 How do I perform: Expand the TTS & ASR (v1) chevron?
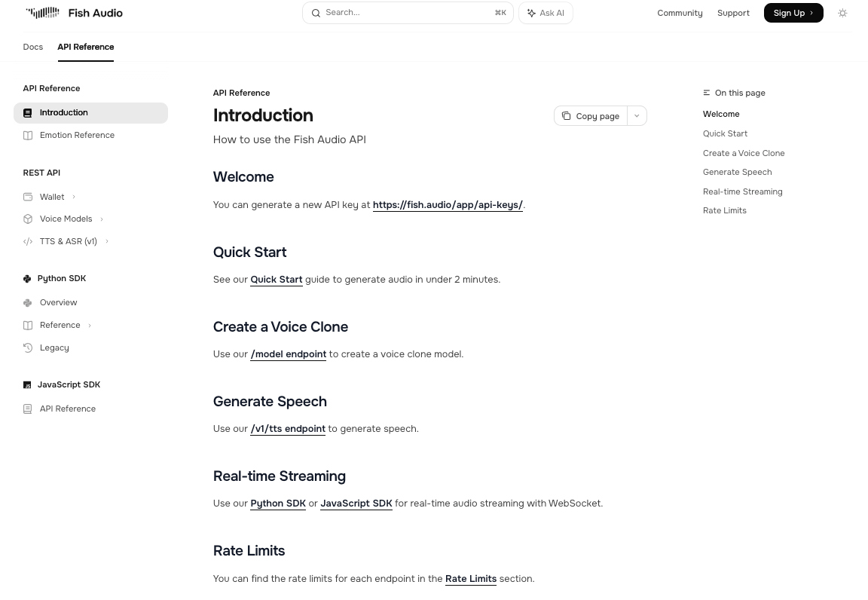[107, 242]
